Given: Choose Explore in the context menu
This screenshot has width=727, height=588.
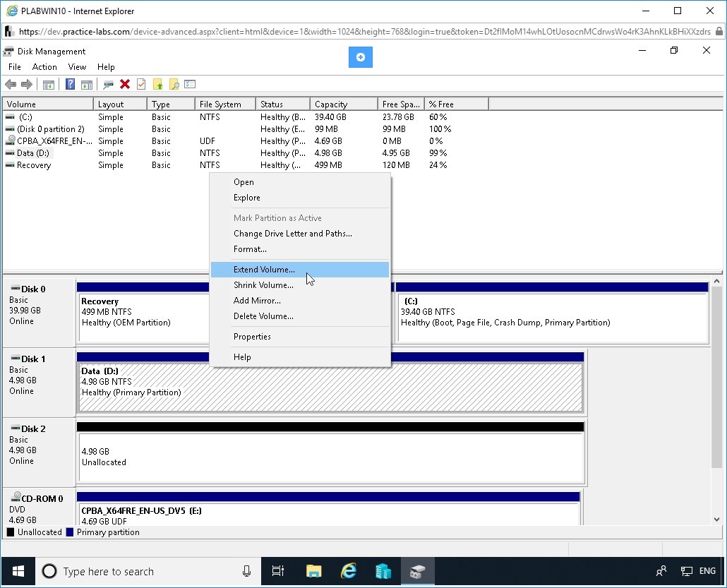Looking at the screenshot, I should tap(300, 198).
